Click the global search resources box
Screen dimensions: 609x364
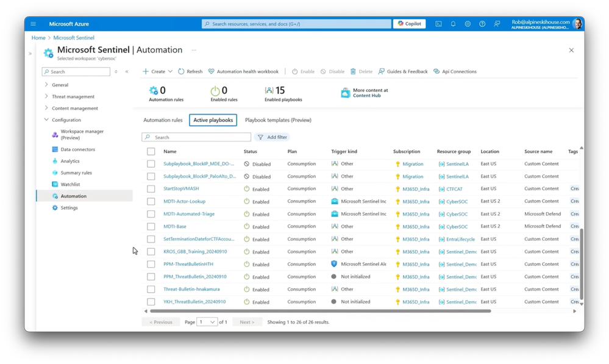[x=296, y=24]
